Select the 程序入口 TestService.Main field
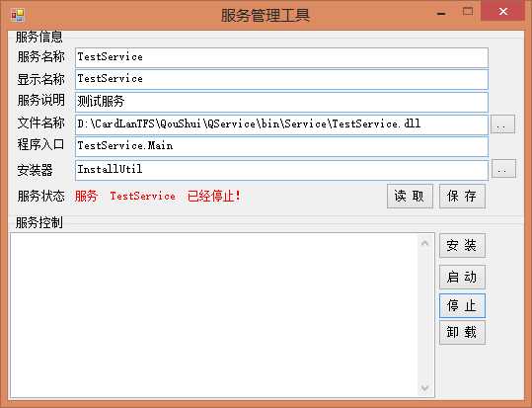The width and height of the screenshot is (532, 408). click(x=281, y=146)
